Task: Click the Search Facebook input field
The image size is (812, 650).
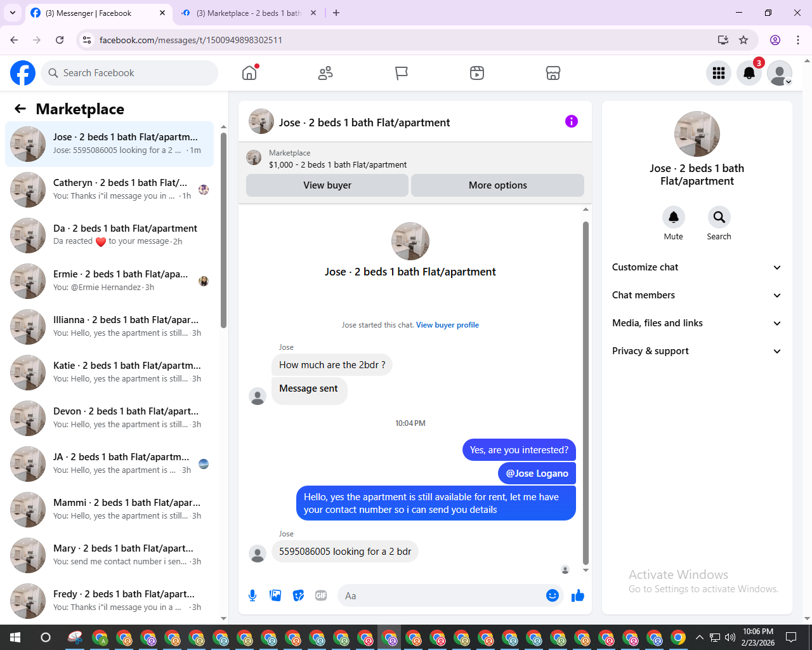Action: [x=129, y=73]
